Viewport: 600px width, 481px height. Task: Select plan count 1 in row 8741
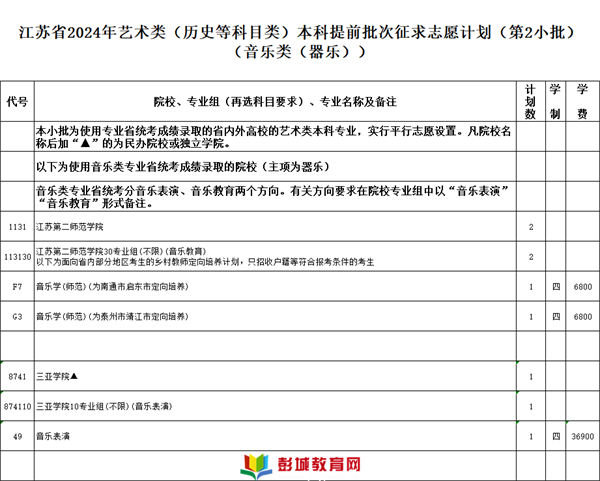point(531,377)
